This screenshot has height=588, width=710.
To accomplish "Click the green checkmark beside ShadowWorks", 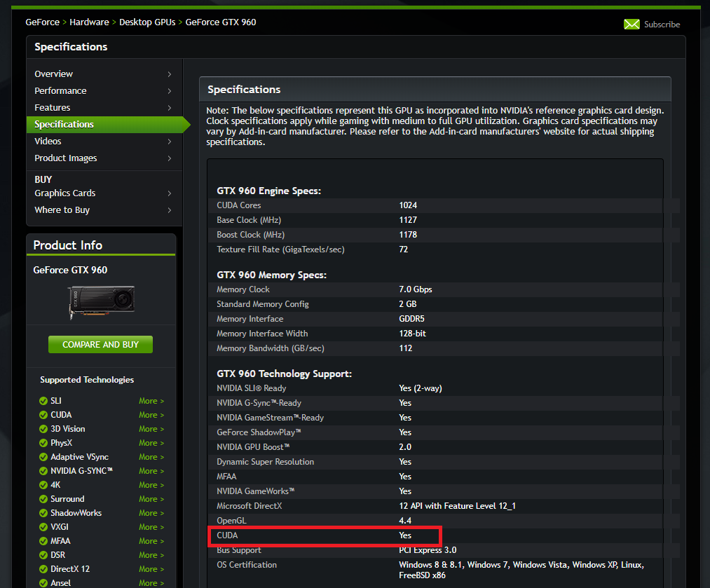I will click(43, 513).
